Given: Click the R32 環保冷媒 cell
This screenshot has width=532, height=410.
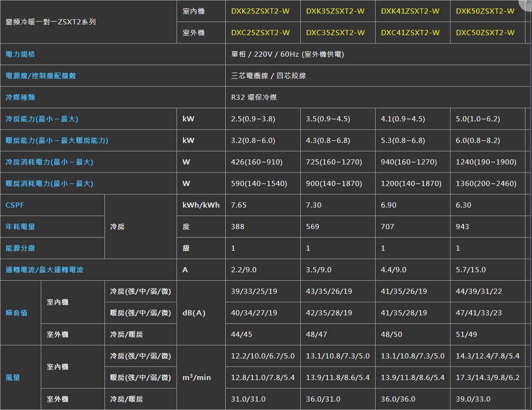Looking at the screenshot, I should 254,97.
